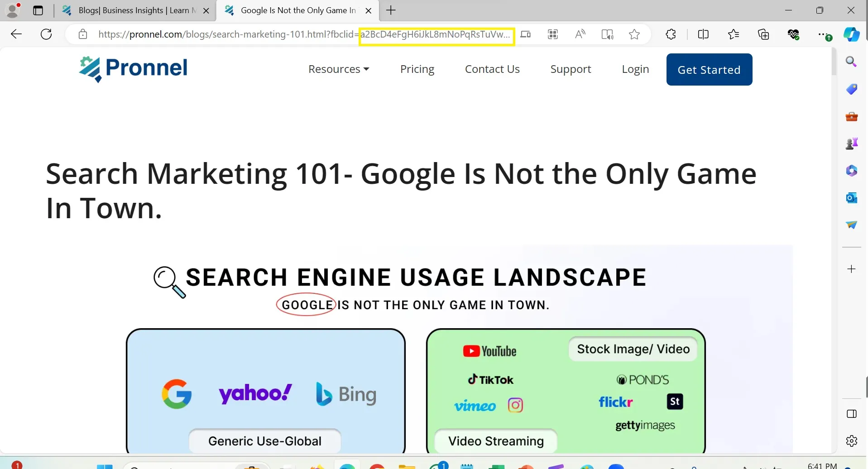Screen dimensions: 868x469
Task: Open a new browser tab
Action: [391, 10]
